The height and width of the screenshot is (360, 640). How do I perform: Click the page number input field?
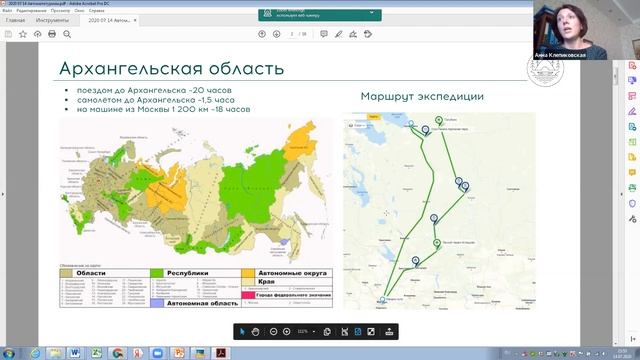coord(291,34)
